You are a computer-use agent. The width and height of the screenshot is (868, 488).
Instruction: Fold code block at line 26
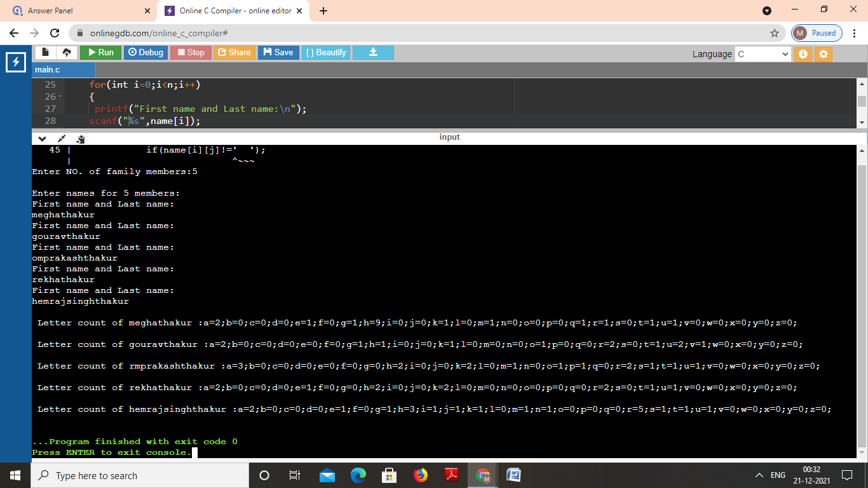(60, 97)
